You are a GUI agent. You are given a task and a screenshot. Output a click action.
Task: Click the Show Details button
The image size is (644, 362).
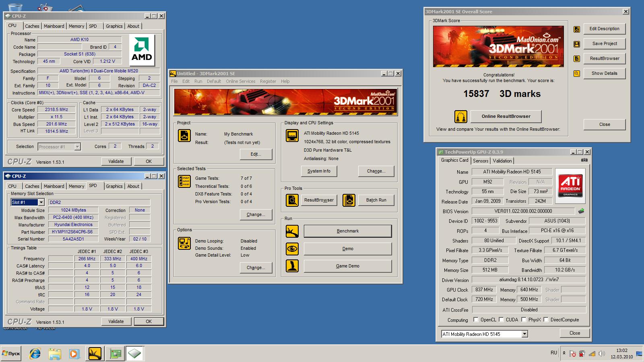604,74
